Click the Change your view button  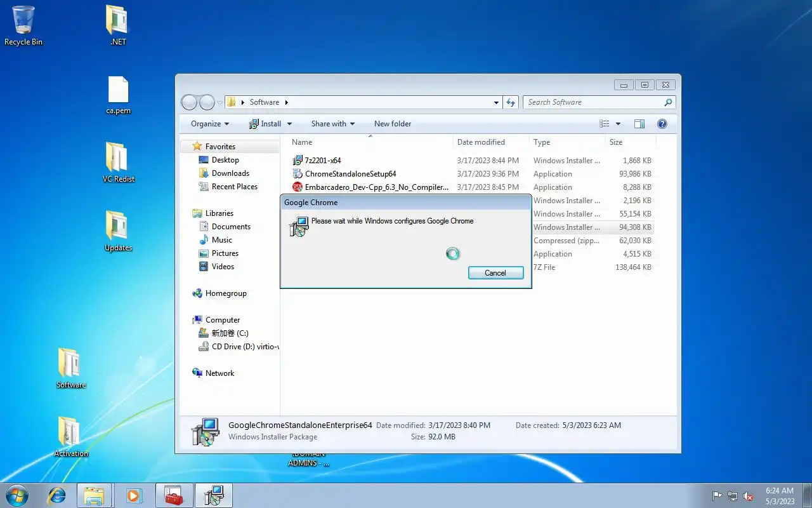pos(605,124)
